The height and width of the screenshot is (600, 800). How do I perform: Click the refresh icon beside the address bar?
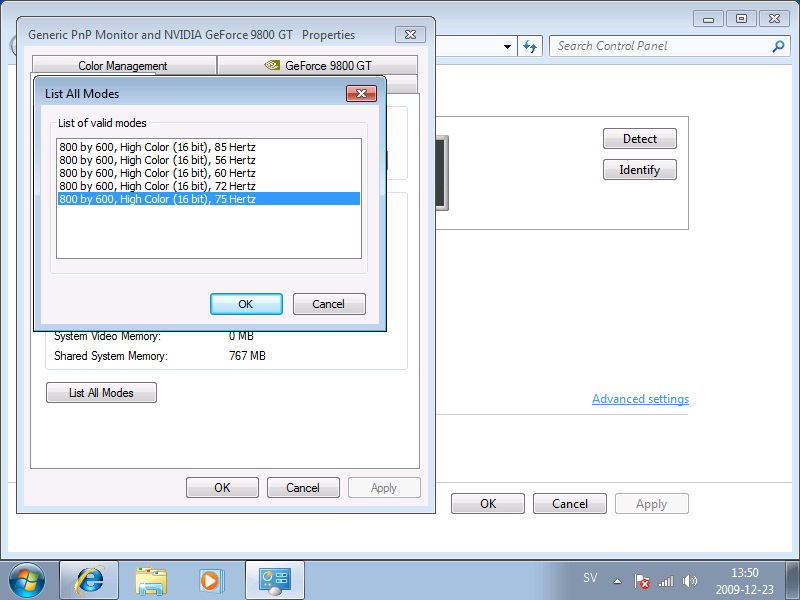(x=530, y=46)
